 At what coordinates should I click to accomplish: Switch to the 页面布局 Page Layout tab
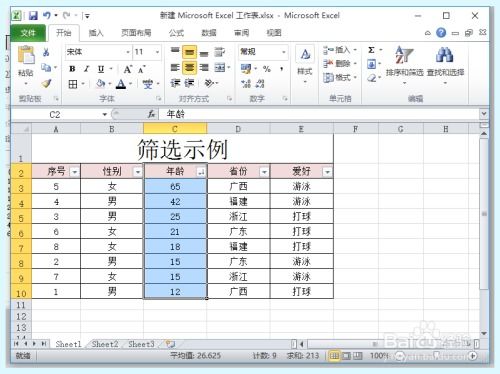point(136,33)
